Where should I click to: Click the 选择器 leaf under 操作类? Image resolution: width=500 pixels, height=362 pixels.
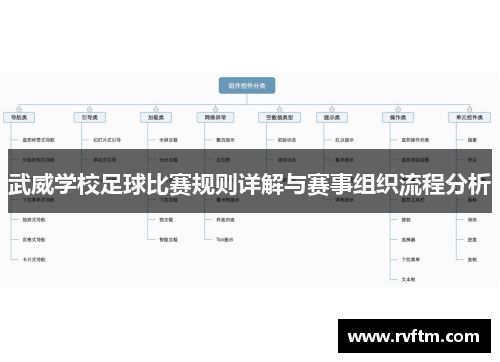pos(408,240)
